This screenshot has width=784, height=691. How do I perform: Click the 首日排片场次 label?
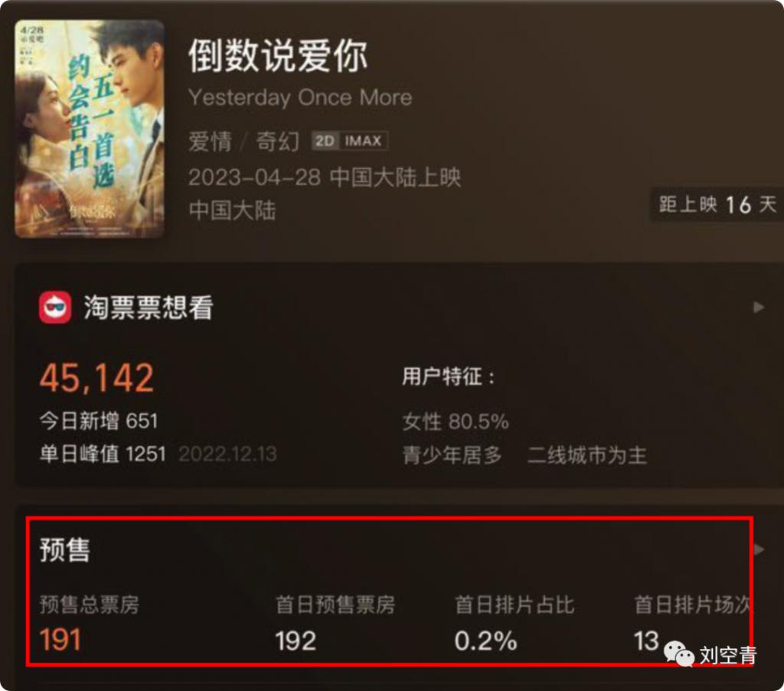693,605
